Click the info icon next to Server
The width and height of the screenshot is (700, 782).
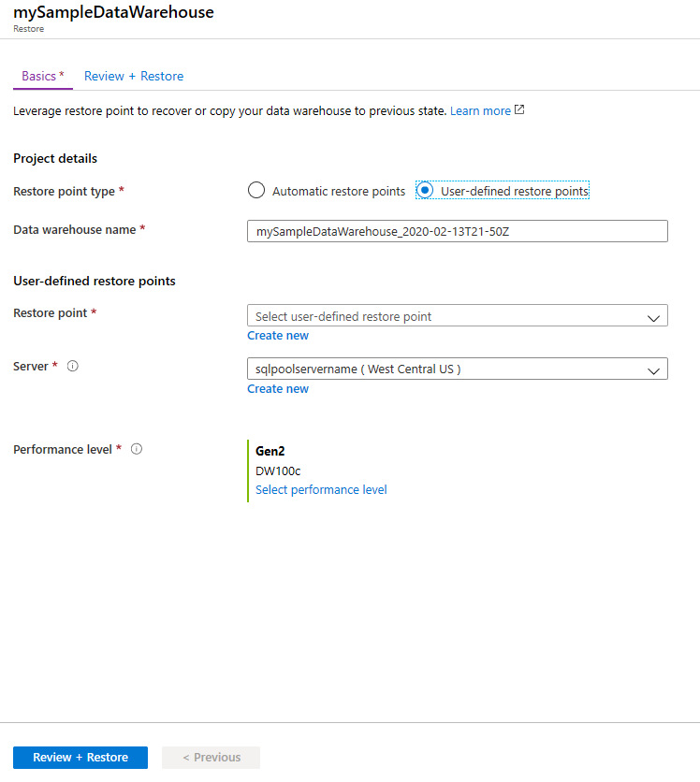pos(72,366)
